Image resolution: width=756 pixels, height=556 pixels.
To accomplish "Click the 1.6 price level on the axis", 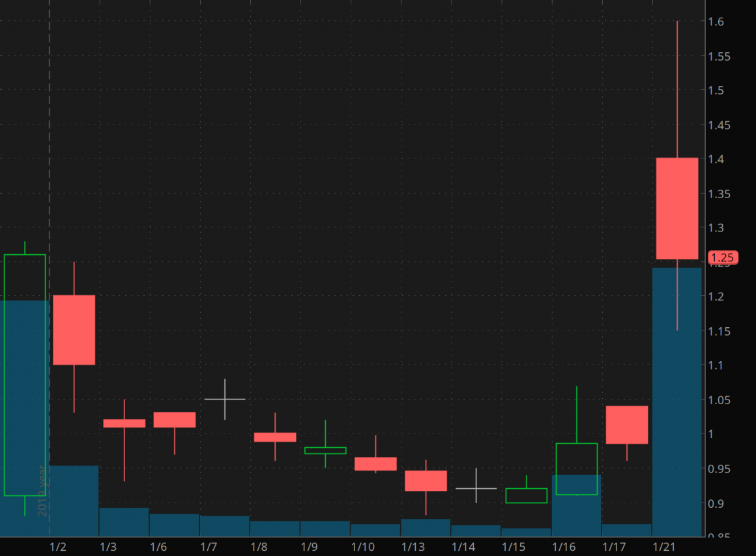I will (716, 22).
